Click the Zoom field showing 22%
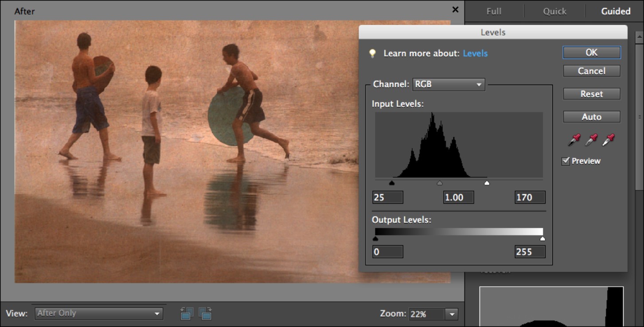The width and height of the screenshot is (644, 327). tap(426, 314)
